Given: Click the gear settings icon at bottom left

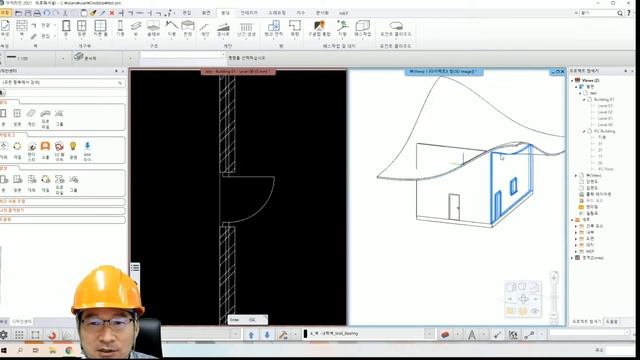Looking at the screenshot, I should (x=4, y=335).
